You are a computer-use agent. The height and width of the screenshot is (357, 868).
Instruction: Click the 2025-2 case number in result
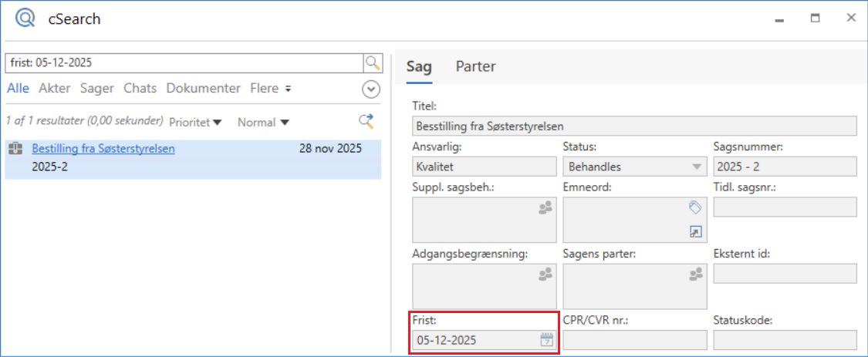tap(50, 166)
